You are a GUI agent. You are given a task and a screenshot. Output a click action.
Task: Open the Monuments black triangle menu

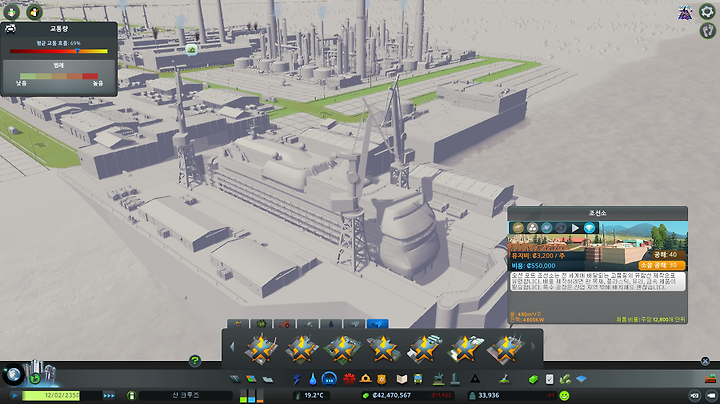[475, 379]
